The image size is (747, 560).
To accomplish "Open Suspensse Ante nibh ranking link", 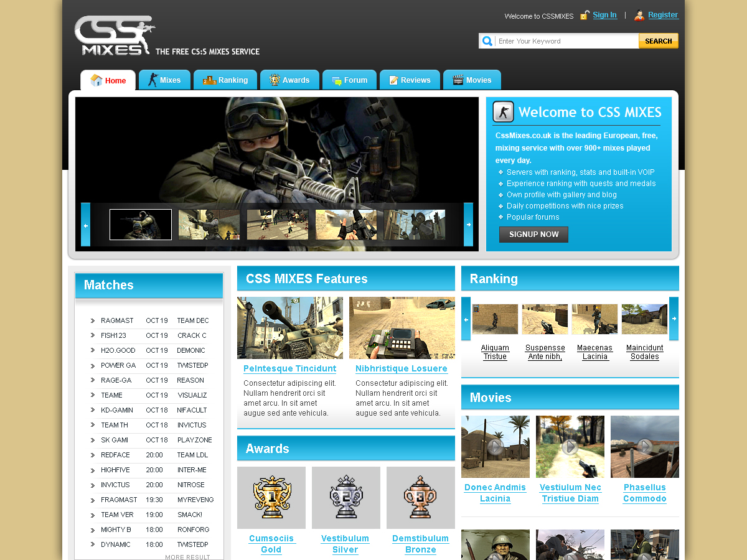I will (545, 352).
